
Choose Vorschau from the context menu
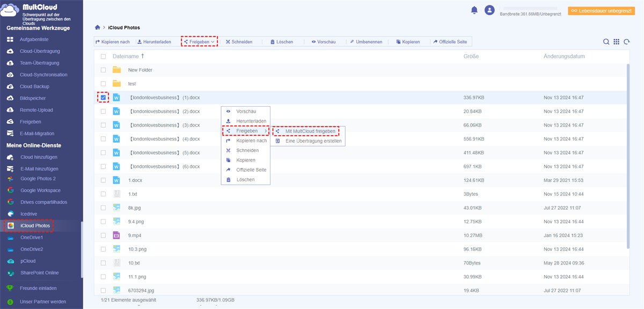coord(246,111)
